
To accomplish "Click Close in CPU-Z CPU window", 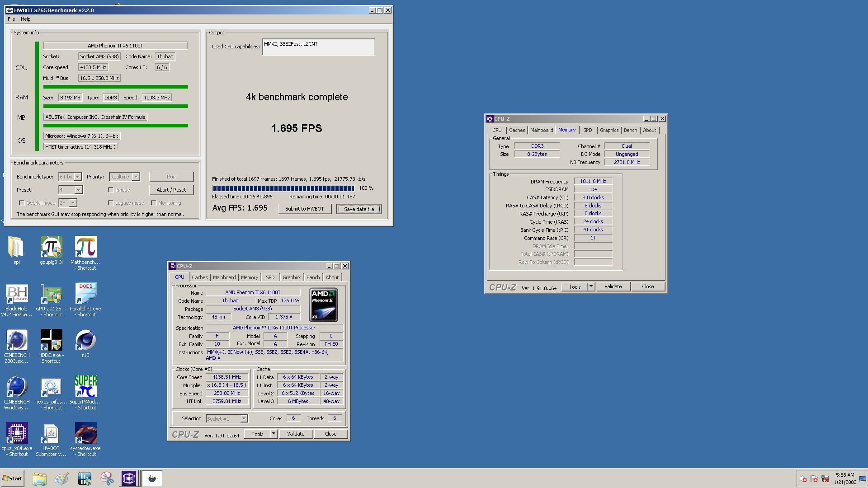I will [x=330, y=434].
